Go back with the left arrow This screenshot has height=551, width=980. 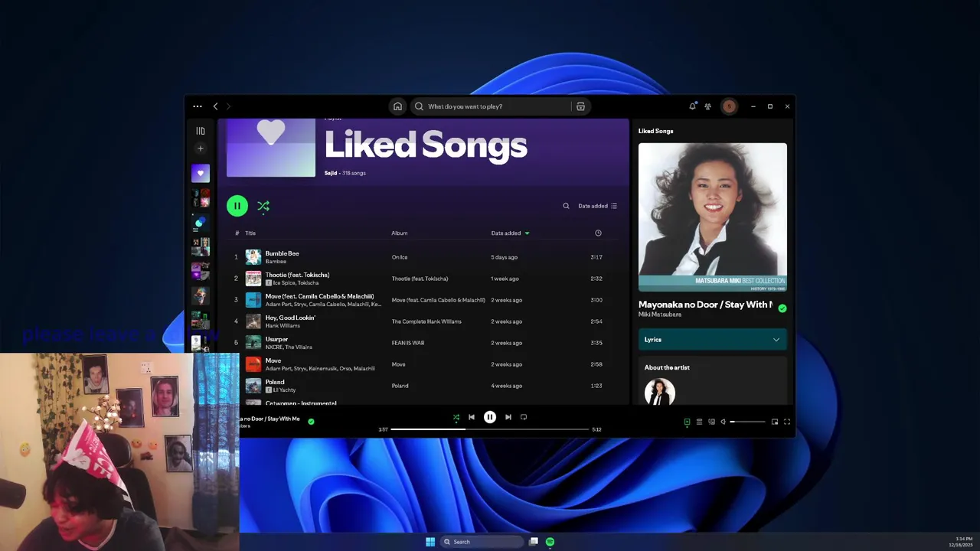coord(216,106)
